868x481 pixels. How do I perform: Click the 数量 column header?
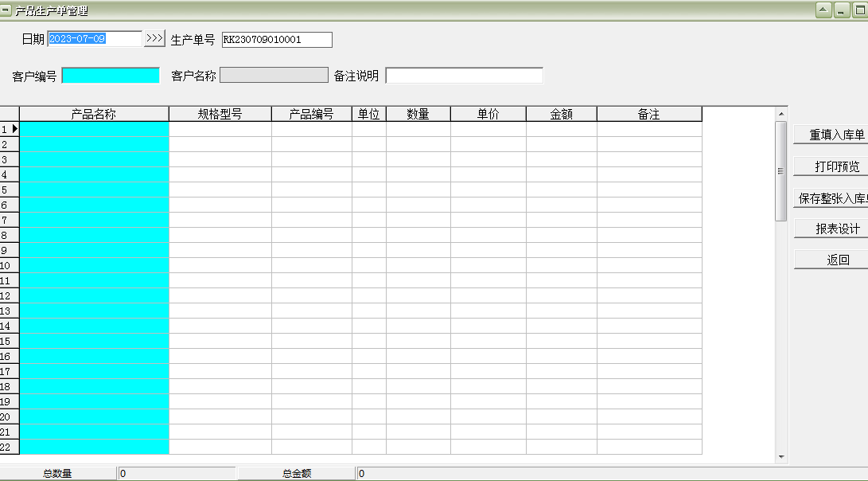point(418,114)
